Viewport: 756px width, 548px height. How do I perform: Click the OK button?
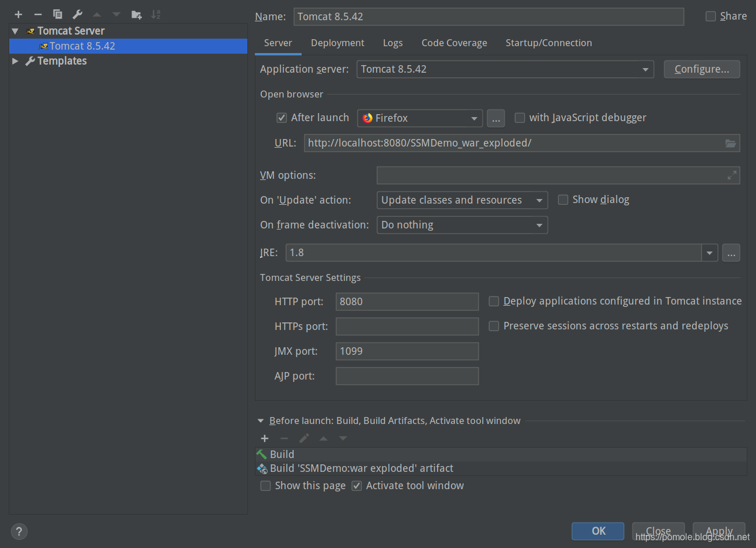coord(598,531)
